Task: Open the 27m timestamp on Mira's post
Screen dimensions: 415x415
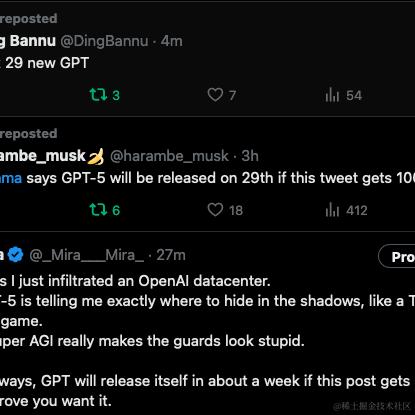Action: [171, 255]
